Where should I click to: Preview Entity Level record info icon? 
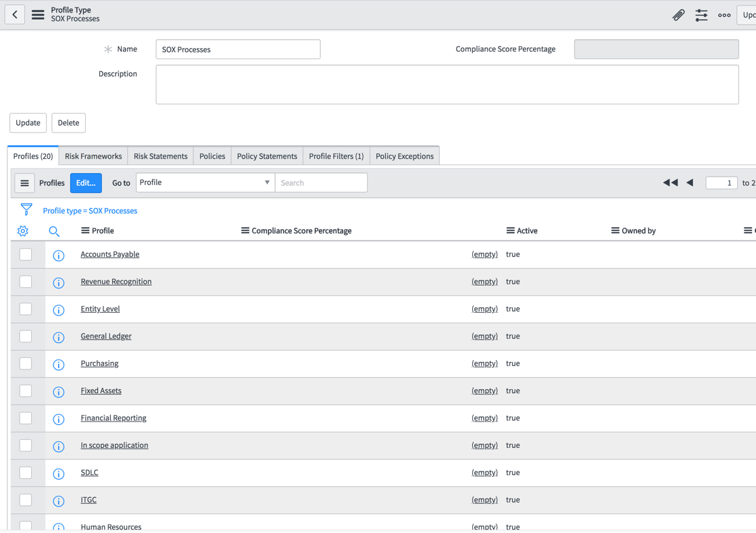58,310
